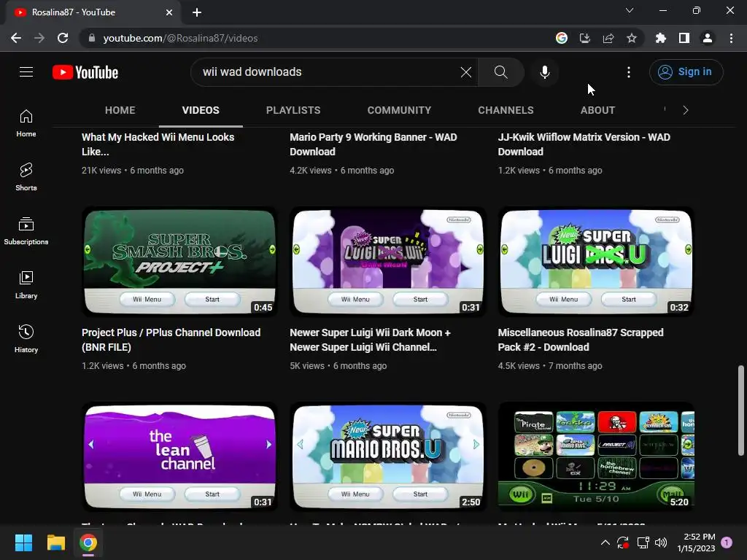Open History in the left sidebar
Image resolution: width=747 pixels, height=560 pixels.
(x=26, y=338)
